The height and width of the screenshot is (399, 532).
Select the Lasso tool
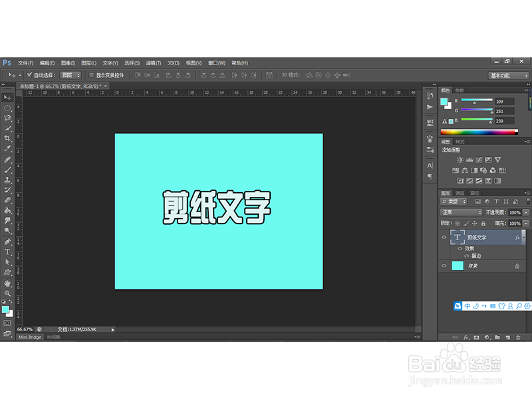click(x=7, y=118)
